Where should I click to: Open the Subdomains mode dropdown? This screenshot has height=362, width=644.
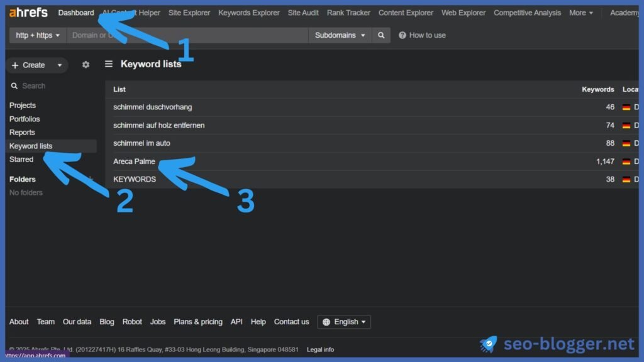pos(340,35)
